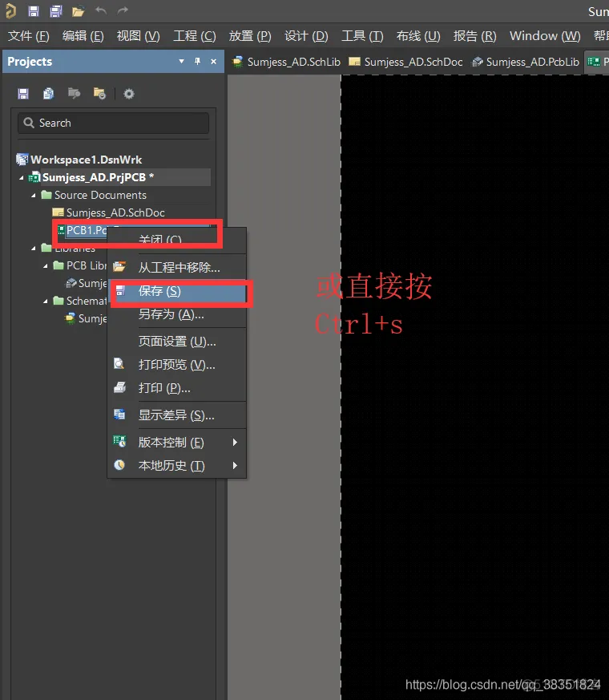Open the 文件 (F) menu
This screenshot has width=609, height=700.
pyautogui.click(x=29, y=36)
